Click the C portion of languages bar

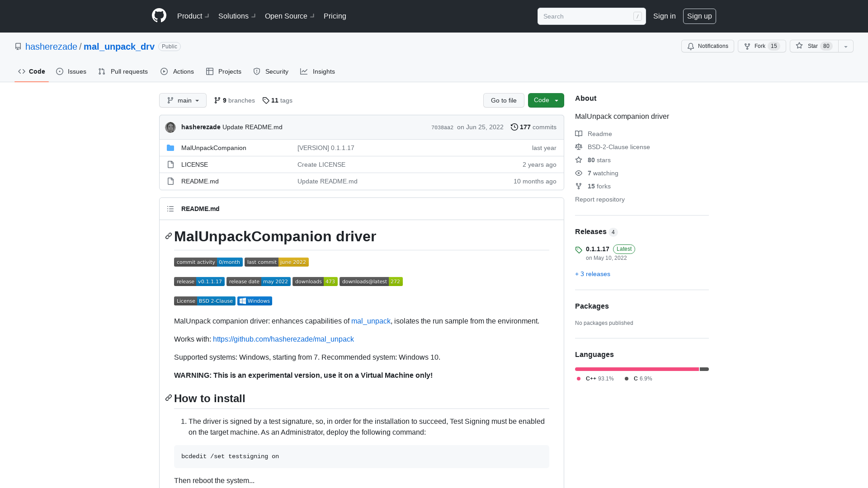[704, 369]
